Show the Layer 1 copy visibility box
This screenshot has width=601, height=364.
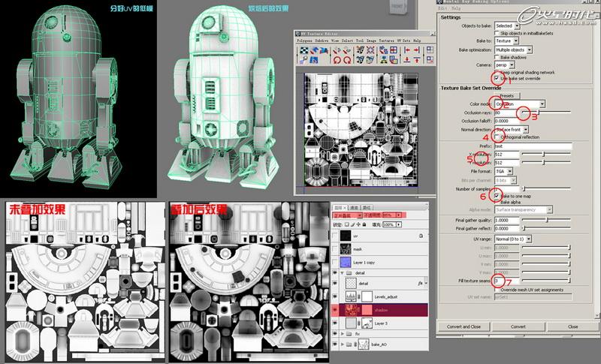[335, 263]
